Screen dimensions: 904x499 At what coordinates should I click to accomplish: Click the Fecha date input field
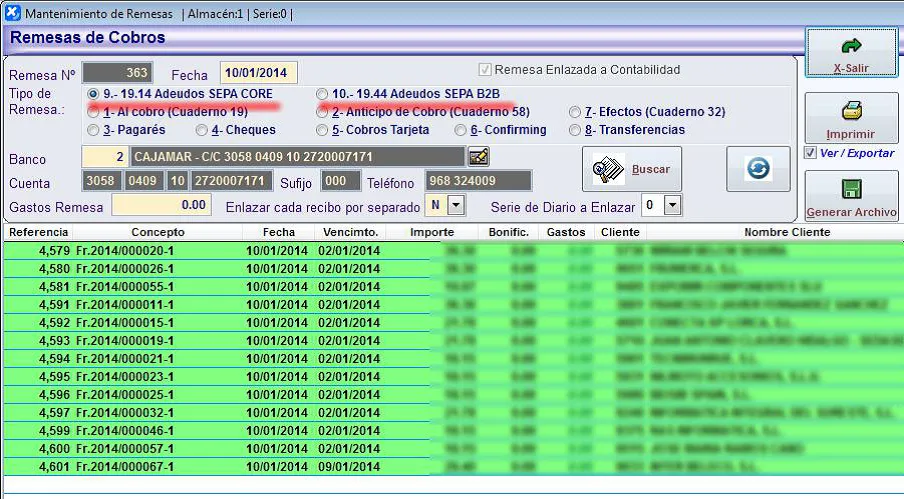258,73
